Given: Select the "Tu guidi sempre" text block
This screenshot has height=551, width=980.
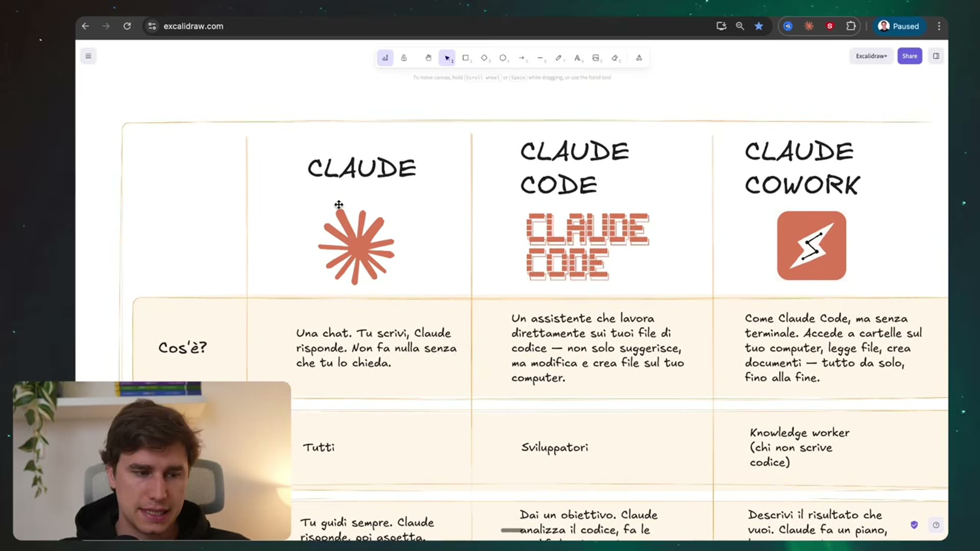Looking at the screenshot, I should pyautogui.click(x=367, y=529).
